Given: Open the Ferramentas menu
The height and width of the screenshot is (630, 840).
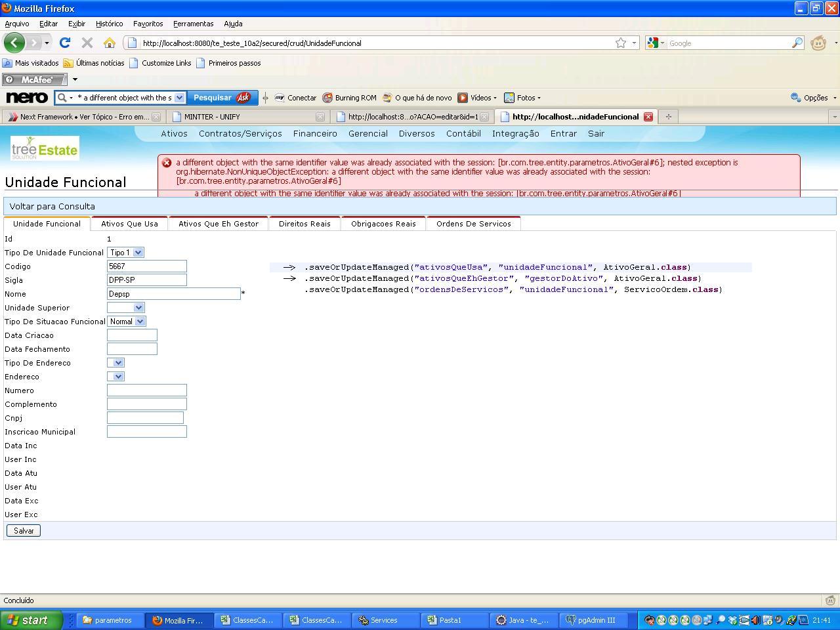Looking at the screenshot, I should pyautogui.click(x=193, y=24).
